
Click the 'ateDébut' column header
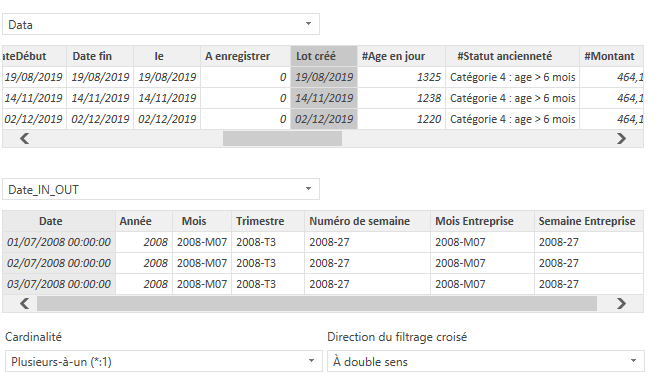pos(34,56)
